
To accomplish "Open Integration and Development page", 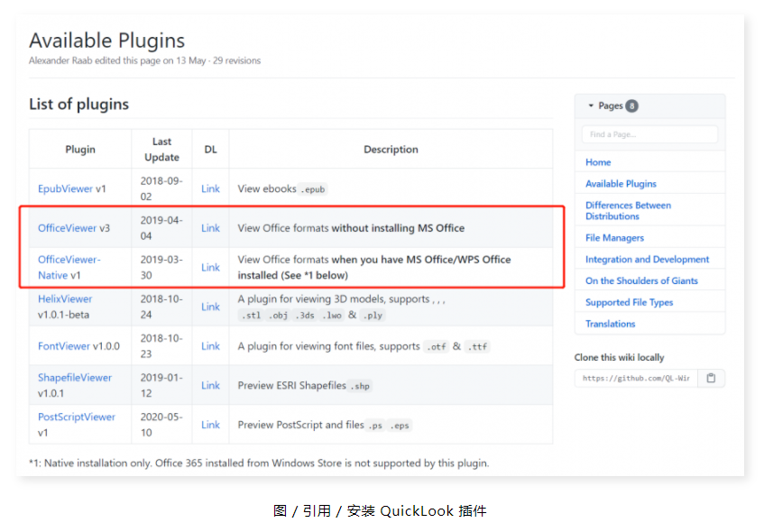I will click(646, 259).
